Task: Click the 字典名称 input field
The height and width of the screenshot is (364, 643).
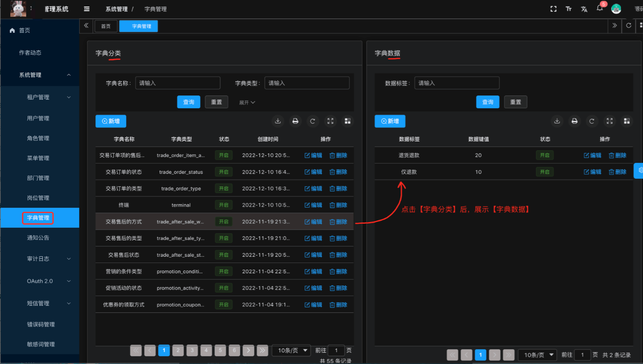Action: click(x=178, y=83)
